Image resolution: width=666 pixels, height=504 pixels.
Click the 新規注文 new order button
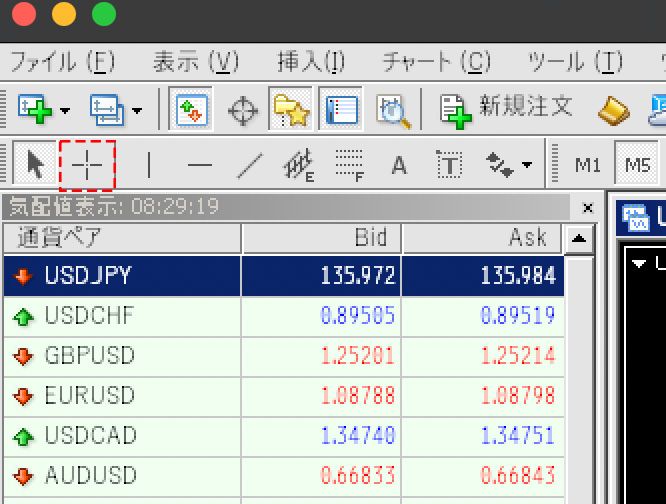click(x=506, y=110)
